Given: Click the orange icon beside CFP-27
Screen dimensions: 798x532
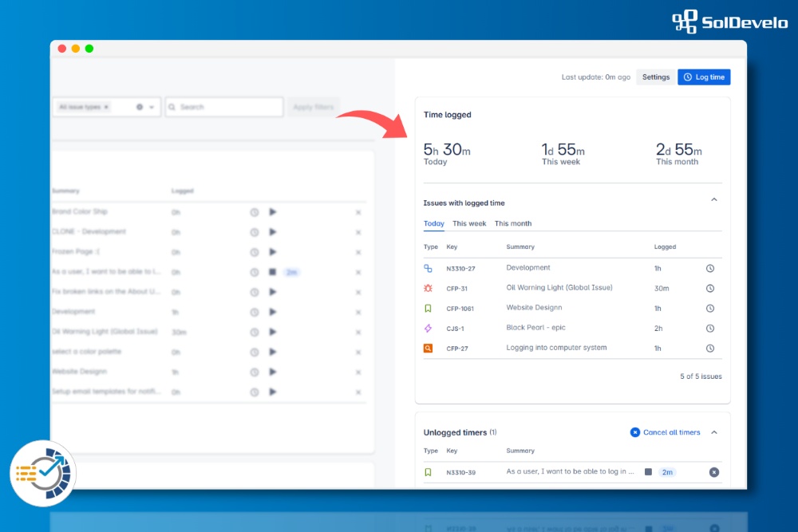Looking at the screenshot, I should pyautogui.click(x=429, y=349).
